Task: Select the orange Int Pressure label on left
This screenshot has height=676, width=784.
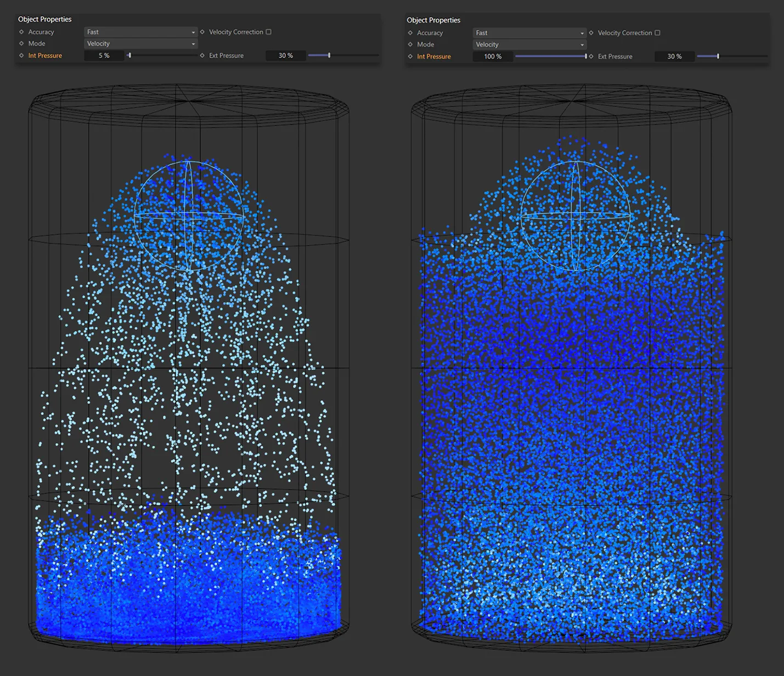Action: pyautogui.click(x=45, y=55)
